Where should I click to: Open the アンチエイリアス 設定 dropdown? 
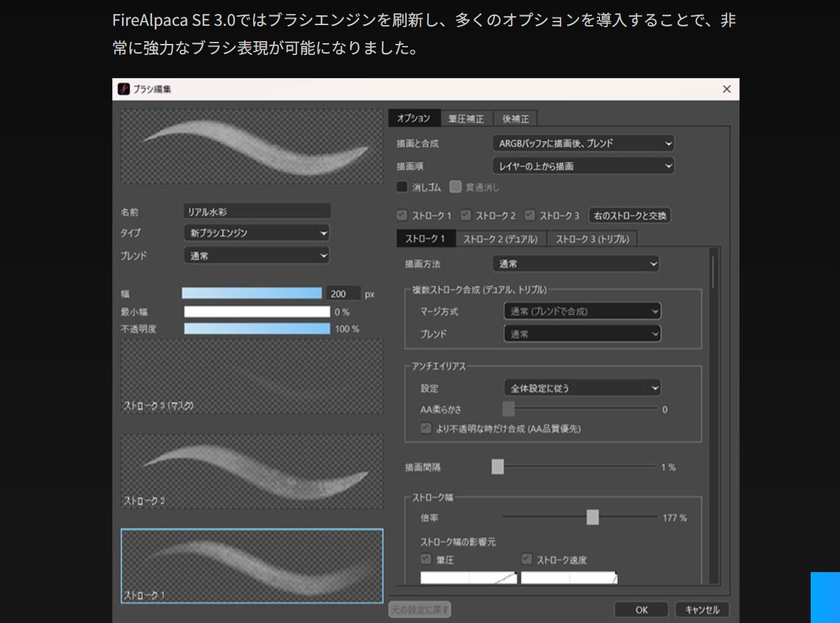581,387
